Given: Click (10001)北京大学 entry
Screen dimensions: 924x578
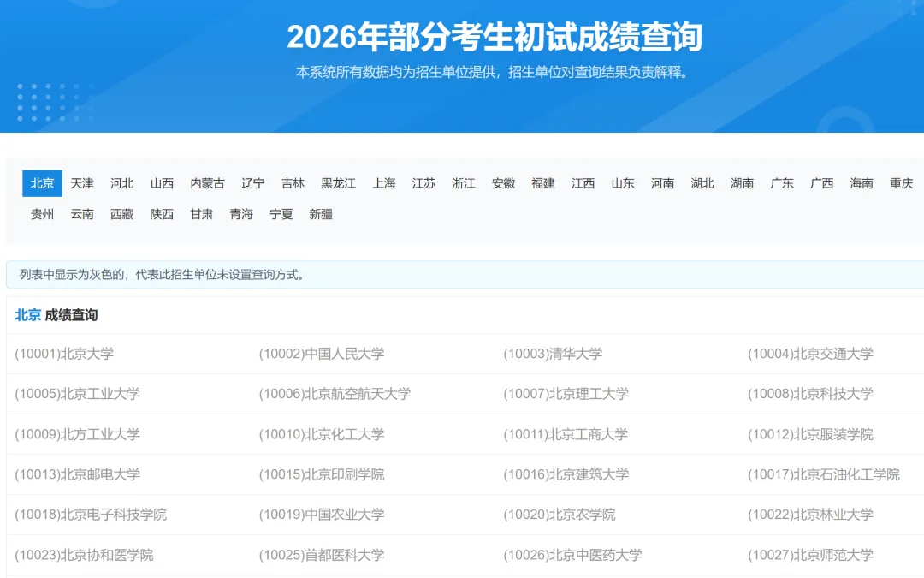Looking at the screenshot, I should point(64,354).
